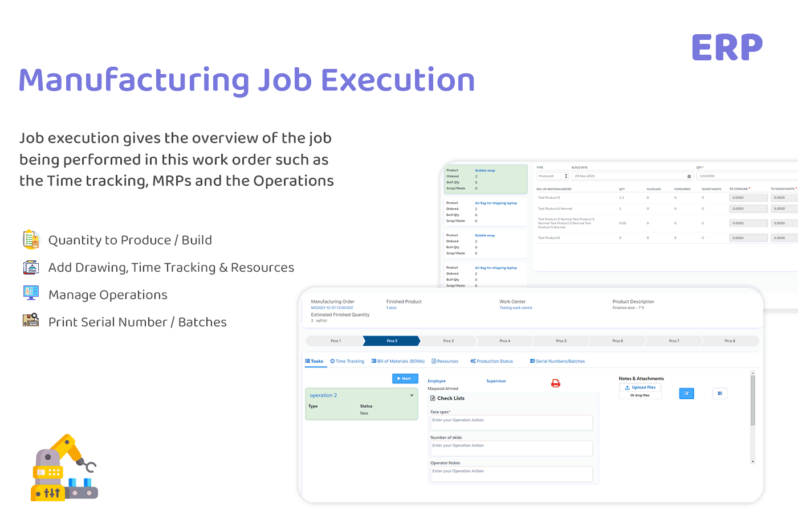Open the Type dropdown showing Produced
Viewport: 798px width, 532px height.
pyautogui.click(x=552, y=175)
